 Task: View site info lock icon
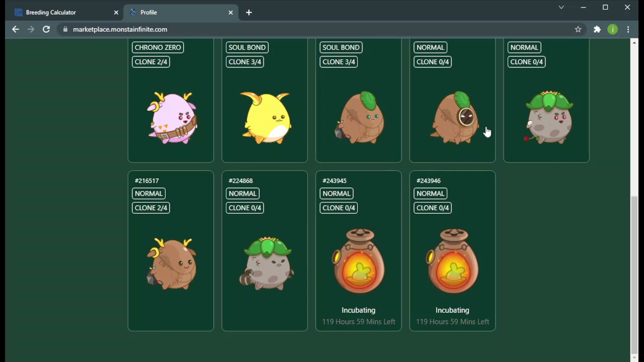[x=65, y=30]
